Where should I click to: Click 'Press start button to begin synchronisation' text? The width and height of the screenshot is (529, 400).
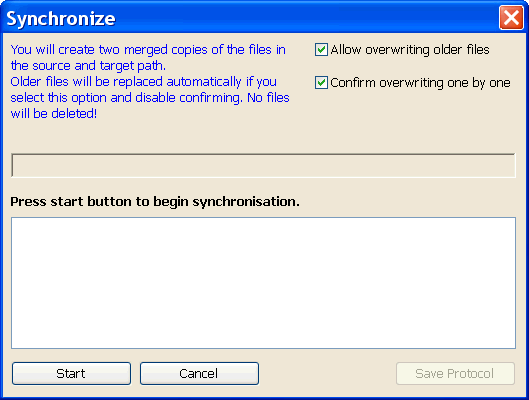[155, 202]
